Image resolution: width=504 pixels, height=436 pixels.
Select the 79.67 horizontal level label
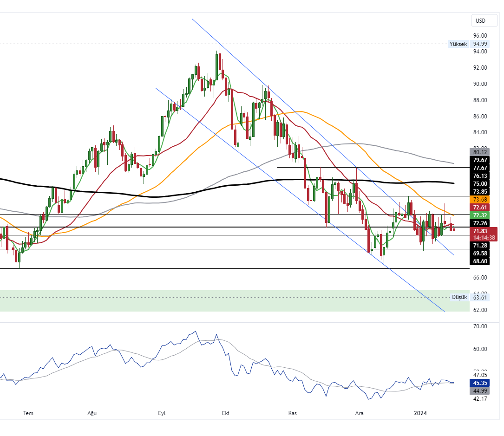tap(480, 160)
